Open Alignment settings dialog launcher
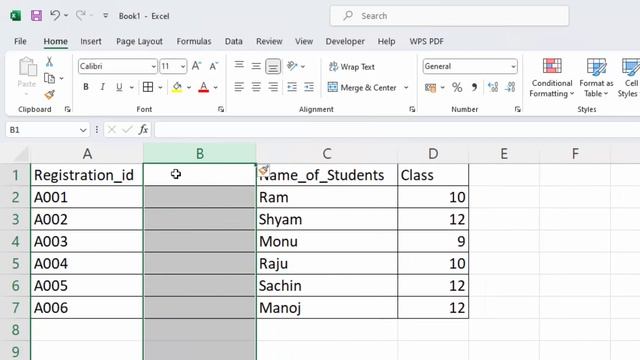The width and height of the screenshot is (640, 360). [412, 109]
